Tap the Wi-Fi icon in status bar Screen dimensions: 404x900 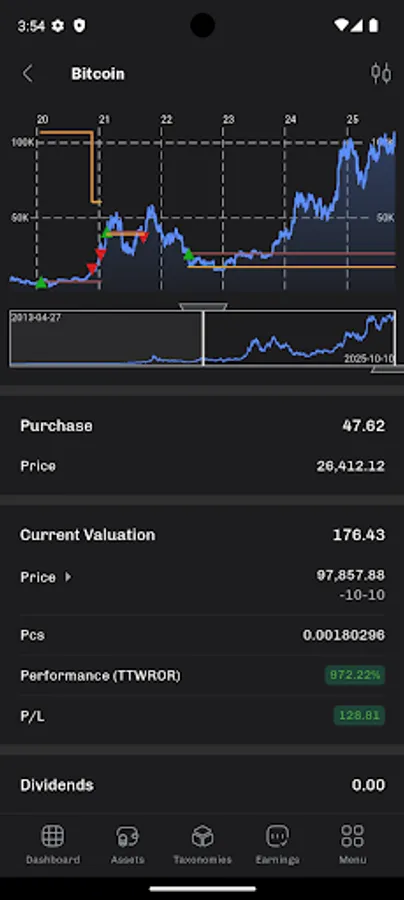pyautogui.click(x=341, y=25)
